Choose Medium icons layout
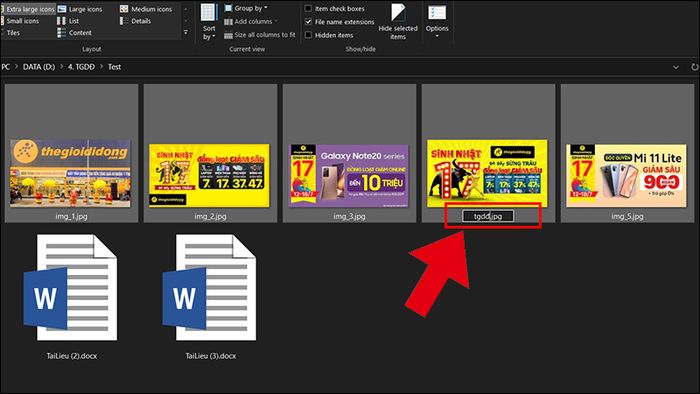The image size is (700, 394). (146, 9)
